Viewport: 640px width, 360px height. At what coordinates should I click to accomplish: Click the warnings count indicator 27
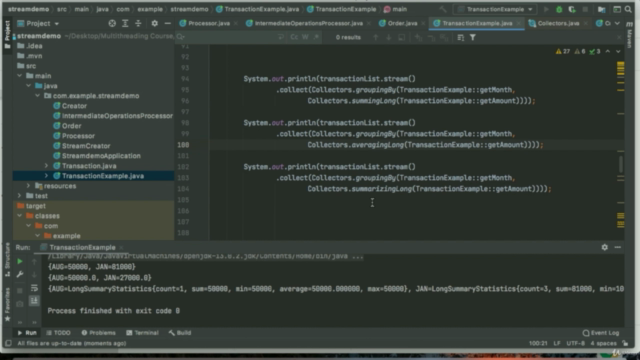(x=563, y=51)
